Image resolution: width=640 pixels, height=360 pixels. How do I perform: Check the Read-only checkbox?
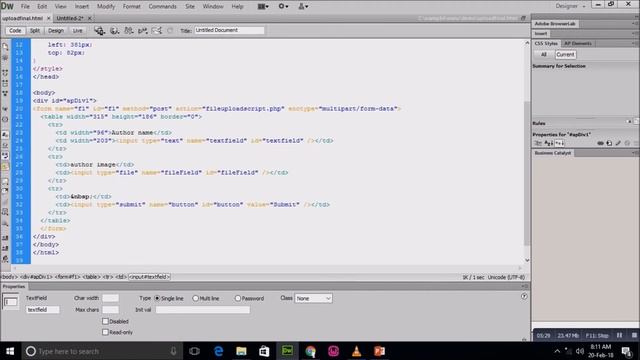click(105, 332)
